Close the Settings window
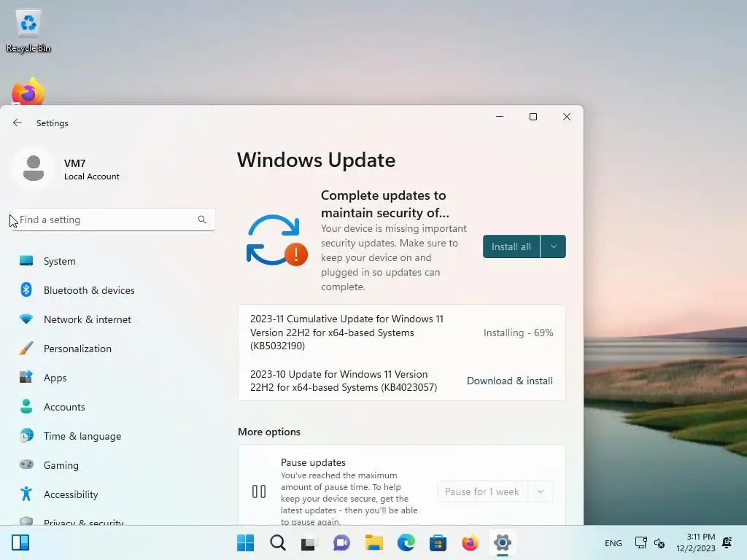Viewport: 747px width, 560px height. pyautogui.click(x=566, y=117)
